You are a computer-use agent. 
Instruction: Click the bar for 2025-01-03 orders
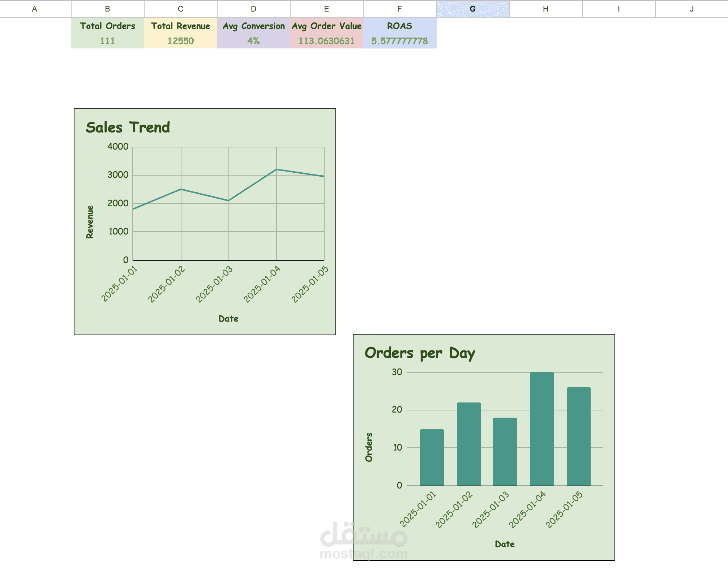(x=505, y=452)
